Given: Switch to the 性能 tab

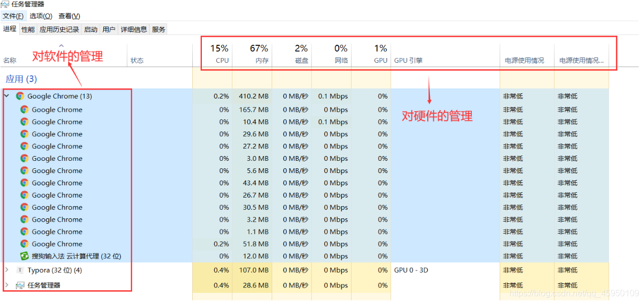Looking at the screenshot, I should [x=28, y=30].
